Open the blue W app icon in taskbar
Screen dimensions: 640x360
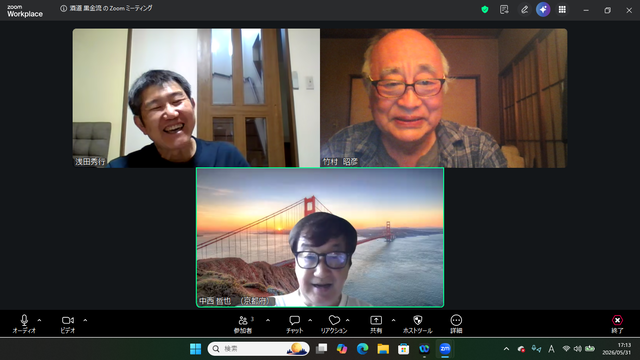[424, 349]
